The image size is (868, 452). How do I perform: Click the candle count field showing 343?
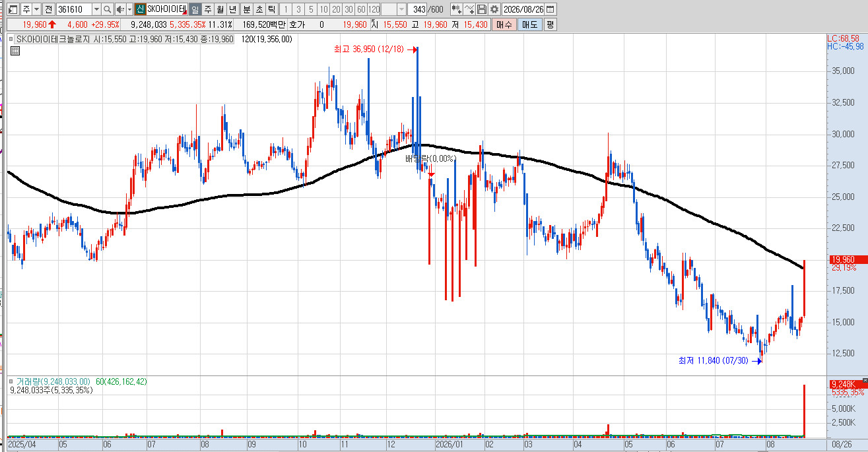(417, 9)
